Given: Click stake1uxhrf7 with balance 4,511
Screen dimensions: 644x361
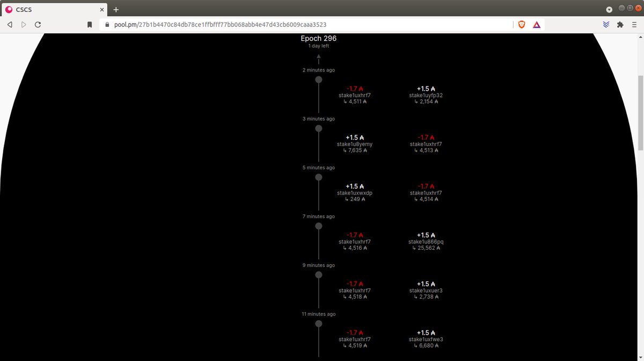Looking at the screenshot, I should coord(355,95).
